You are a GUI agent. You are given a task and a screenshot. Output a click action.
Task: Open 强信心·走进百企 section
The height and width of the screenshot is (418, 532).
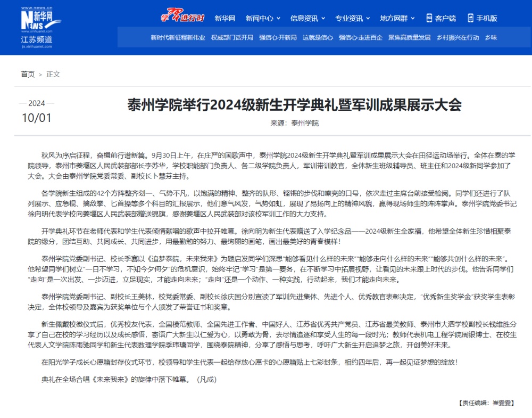click(360, 38)
